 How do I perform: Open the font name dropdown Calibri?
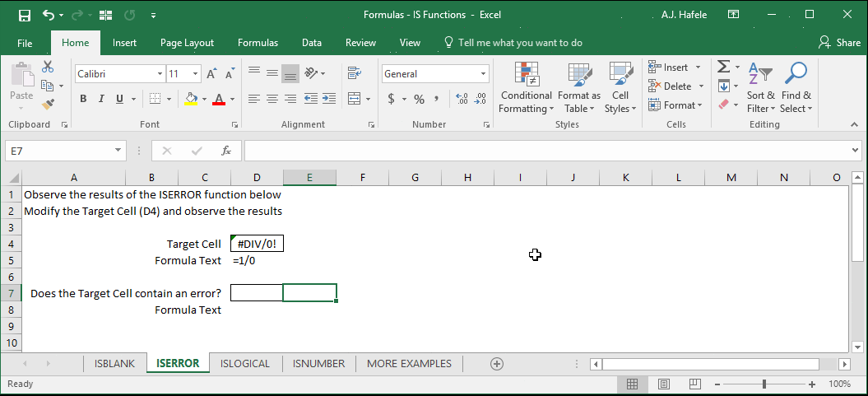click(160, 73)
